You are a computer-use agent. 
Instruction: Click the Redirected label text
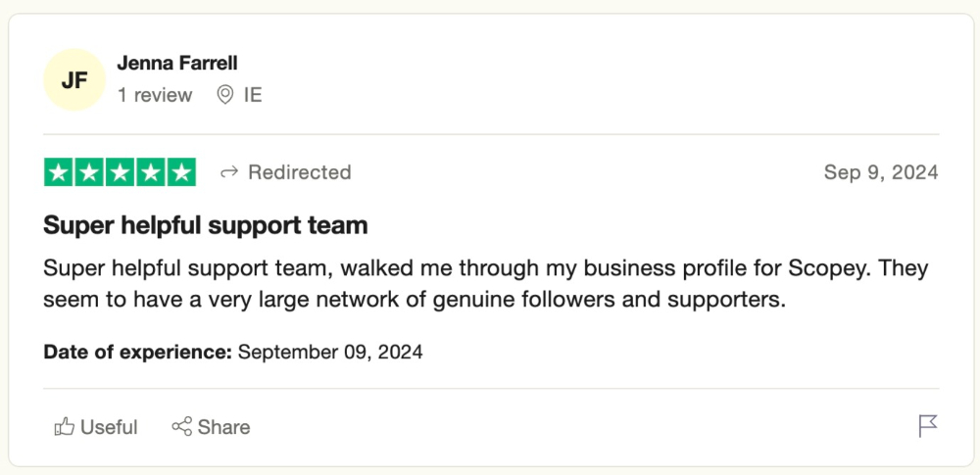(299, 172)
